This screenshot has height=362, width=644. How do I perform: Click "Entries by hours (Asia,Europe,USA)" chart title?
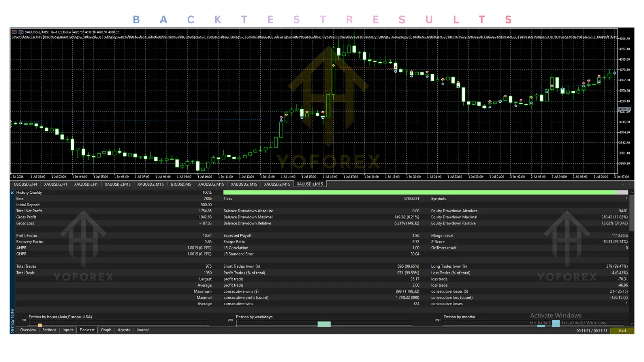[x=60, y=317]
